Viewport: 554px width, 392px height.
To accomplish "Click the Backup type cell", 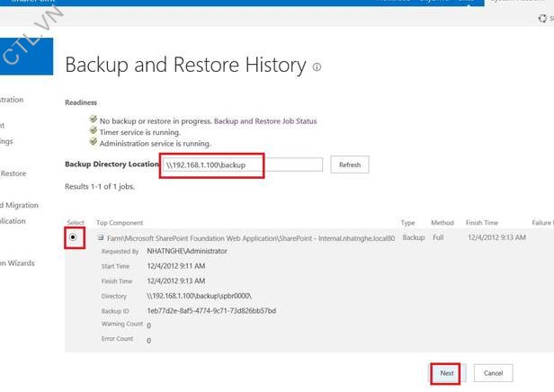I will point(414,237).
